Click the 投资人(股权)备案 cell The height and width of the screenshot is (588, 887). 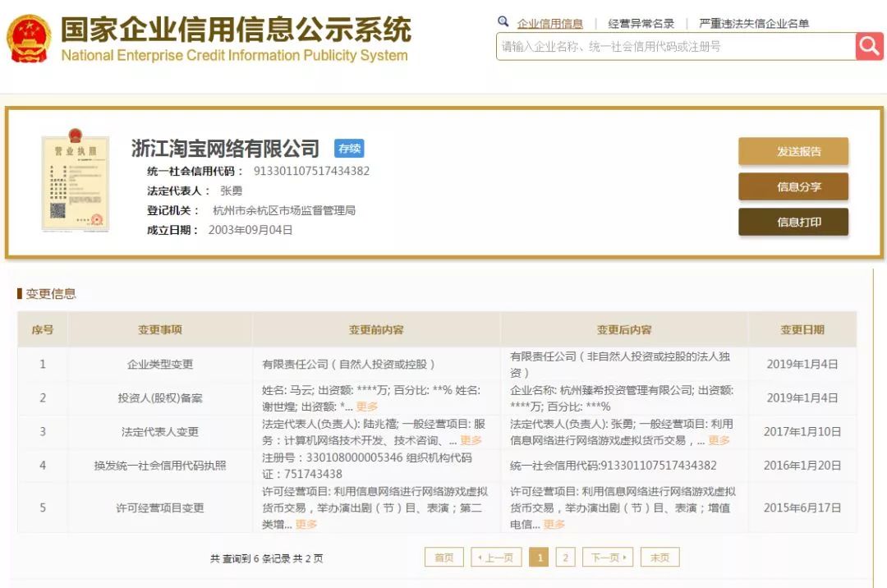tap(160, 398)
